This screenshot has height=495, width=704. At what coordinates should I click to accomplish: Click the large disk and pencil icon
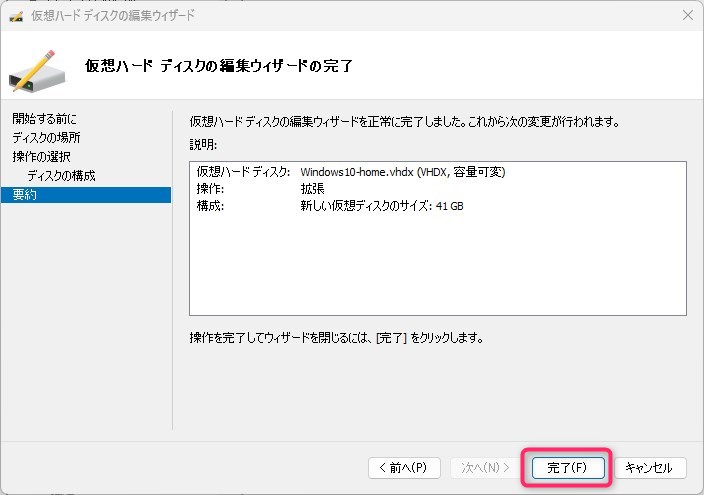40,66
